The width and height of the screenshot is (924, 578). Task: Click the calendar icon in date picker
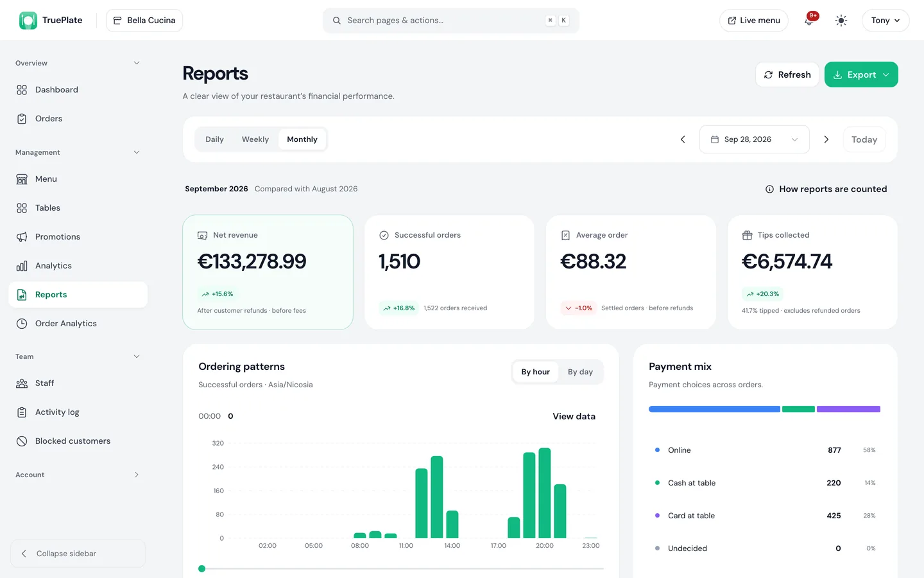click(715, 139)
